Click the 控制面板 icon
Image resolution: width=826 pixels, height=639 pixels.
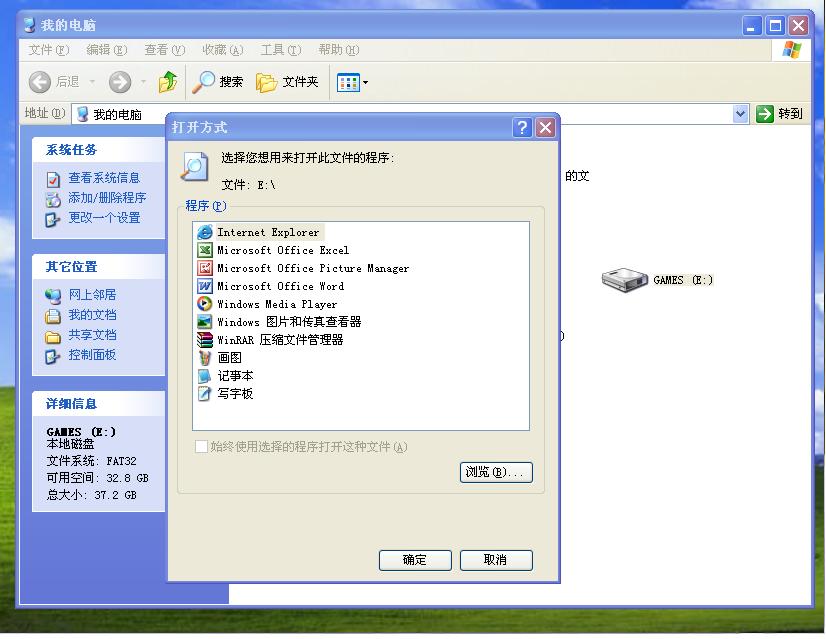[x=53, y=357]
